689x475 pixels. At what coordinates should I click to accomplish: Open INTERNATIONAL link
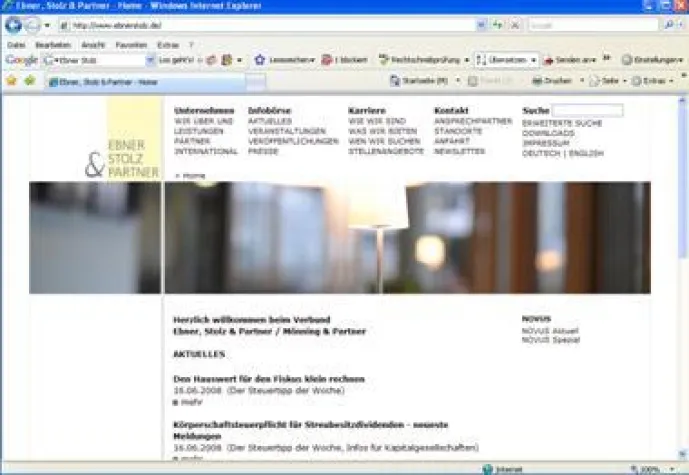pyautogui.click(x=206, y=152)
